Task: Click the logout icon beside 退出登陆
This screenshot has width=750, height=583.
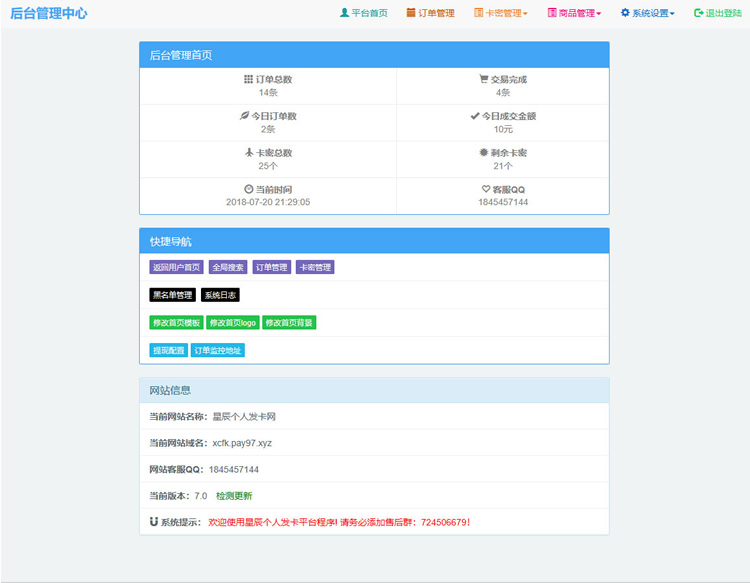Action: coord(699,13)
